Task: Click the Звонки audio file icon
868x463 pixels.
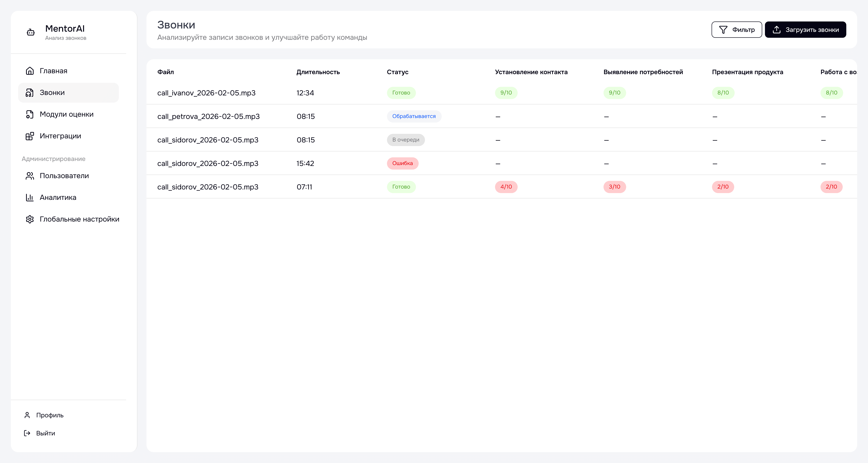Action: point(30,93)
